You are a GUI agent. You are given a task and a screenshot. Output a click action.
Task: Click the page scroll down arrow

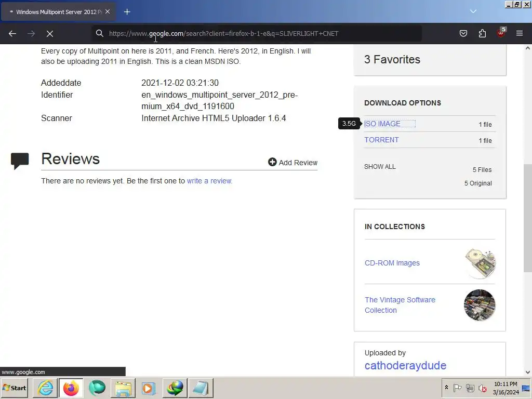point(528,372)
